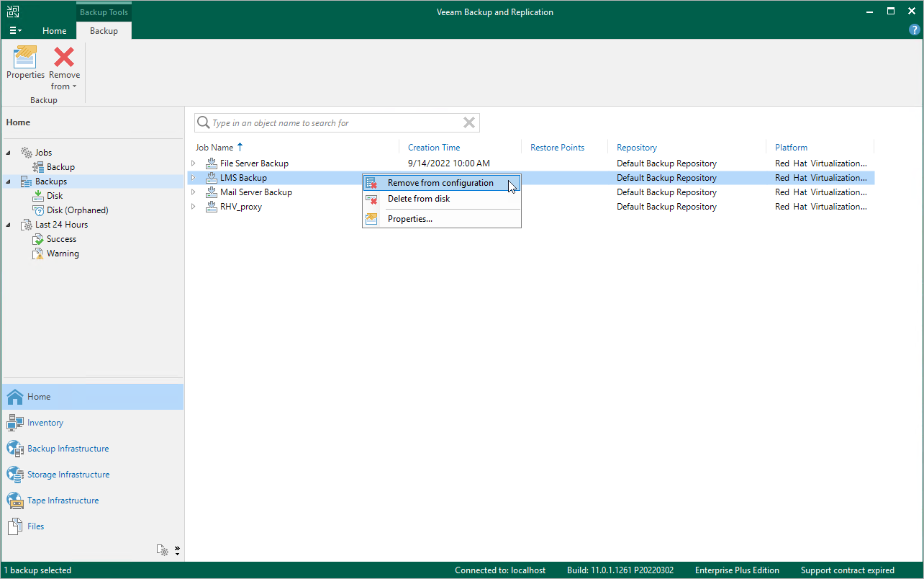Image resolution: width=924 pixels, height=579 pixels.
Task: Select Last 24 Hours in the tree
Action: point(61,225)
